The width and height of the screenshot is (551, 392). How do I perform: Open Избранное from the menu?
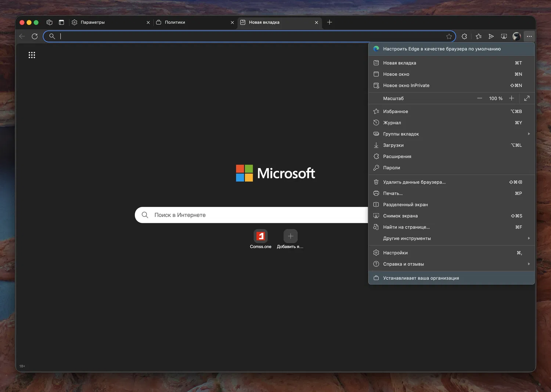(451, 111)
